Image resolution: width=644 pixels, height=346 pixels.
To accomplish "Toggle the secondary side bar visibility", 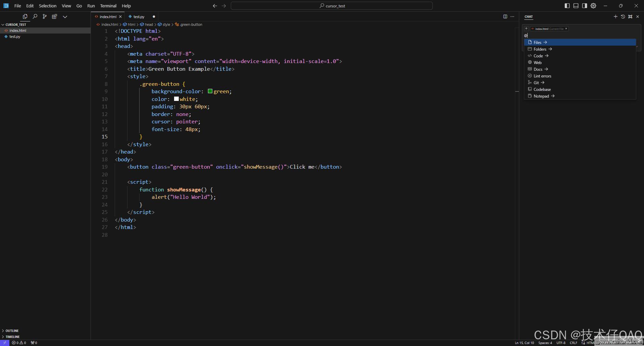I will (x=585, y=6).
